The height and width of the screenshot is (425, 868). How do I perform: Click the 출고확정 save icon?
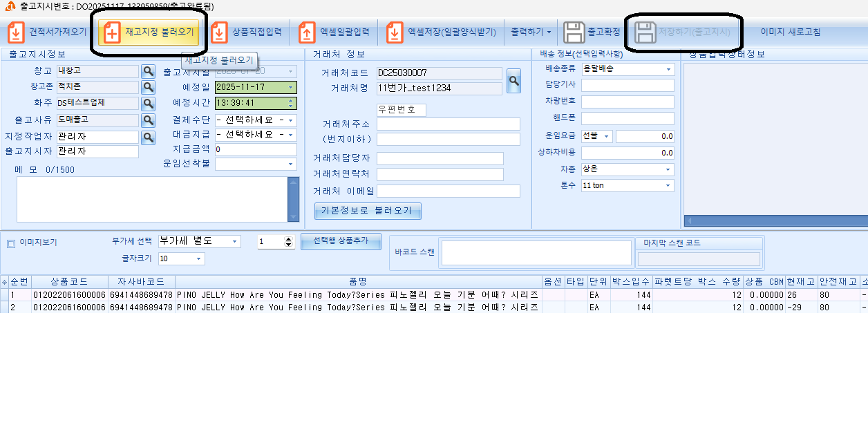pos(574,32)
